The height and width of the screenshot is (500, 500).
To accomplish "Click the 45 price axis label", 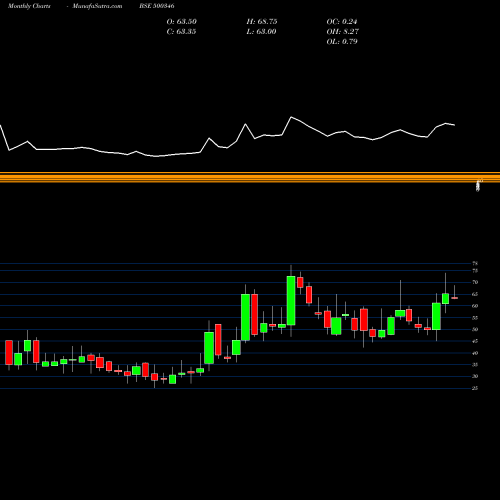I will point(475,341).
